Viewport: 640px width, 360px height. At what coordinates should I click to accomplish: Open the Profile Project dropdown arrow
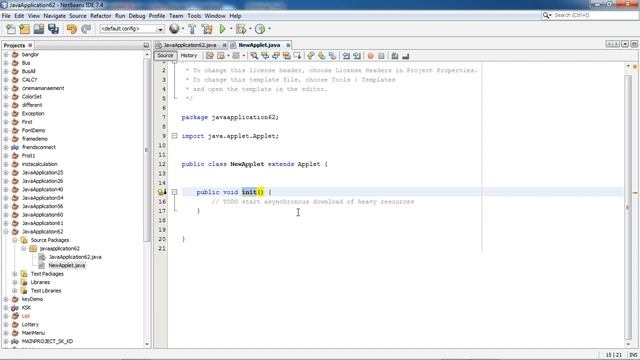pyautogui.click(x=269, y=29)
